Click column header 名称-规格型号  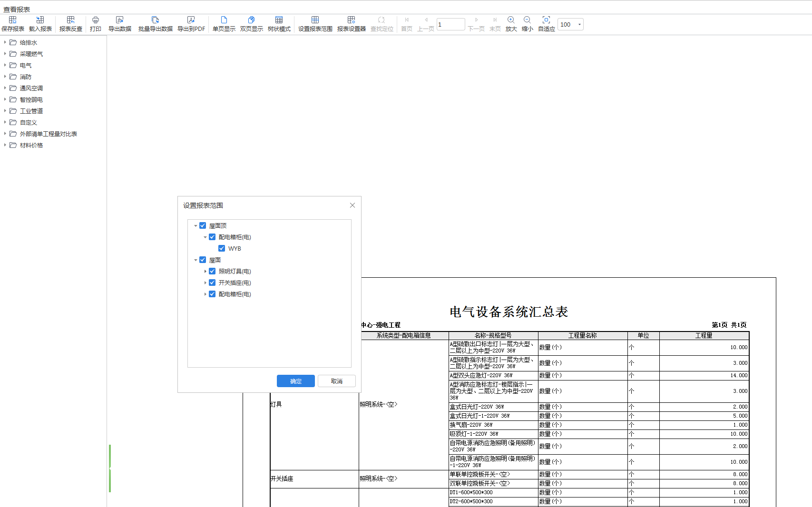tap(493, 335)
